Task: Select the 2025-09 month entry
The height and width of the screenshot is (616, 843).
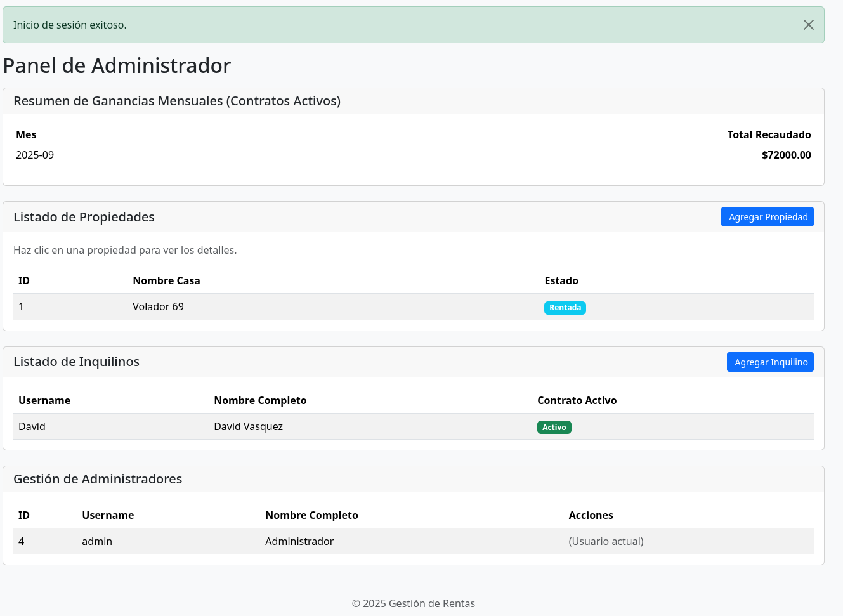Action: click(x=35, y=155)
